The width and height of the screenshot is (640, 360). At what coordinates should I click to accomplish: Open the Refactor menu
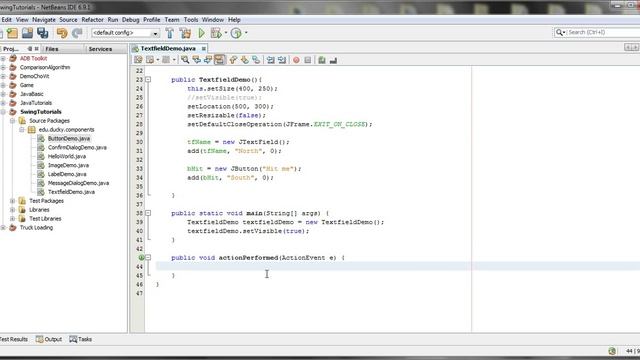(92, 20)
